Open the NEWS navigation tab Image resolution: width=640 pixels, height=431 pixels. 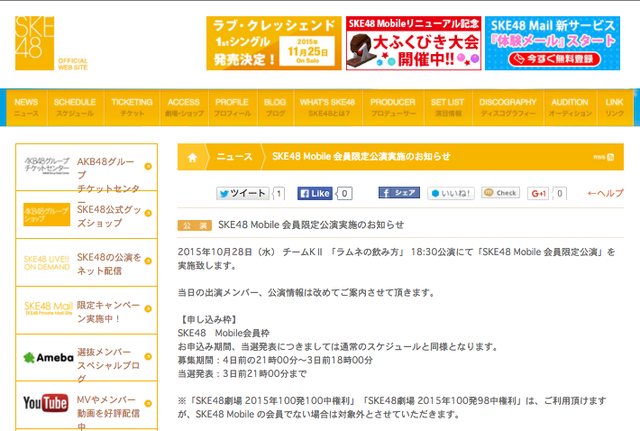27,107
